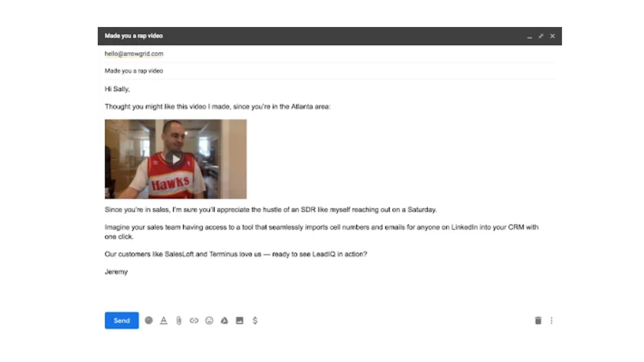Image resolution: width=644 pixels, height=362 pixels.
Task: Open text formatting options
Action: point(164,320)
